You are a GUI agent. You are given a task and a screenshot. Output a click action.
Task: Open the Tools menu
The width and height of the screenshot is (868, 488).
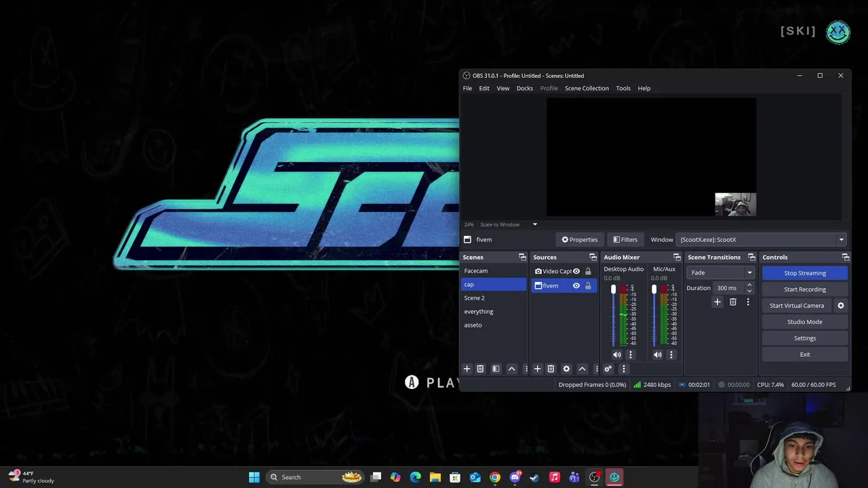[x=623, y=88]
